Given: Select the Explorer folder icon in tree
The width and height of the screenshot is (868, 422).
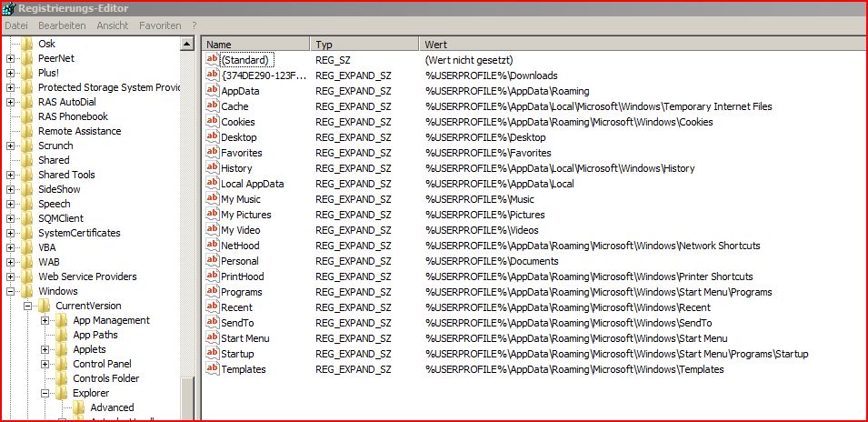Looking at the screenshot, I should click(62, 393).
